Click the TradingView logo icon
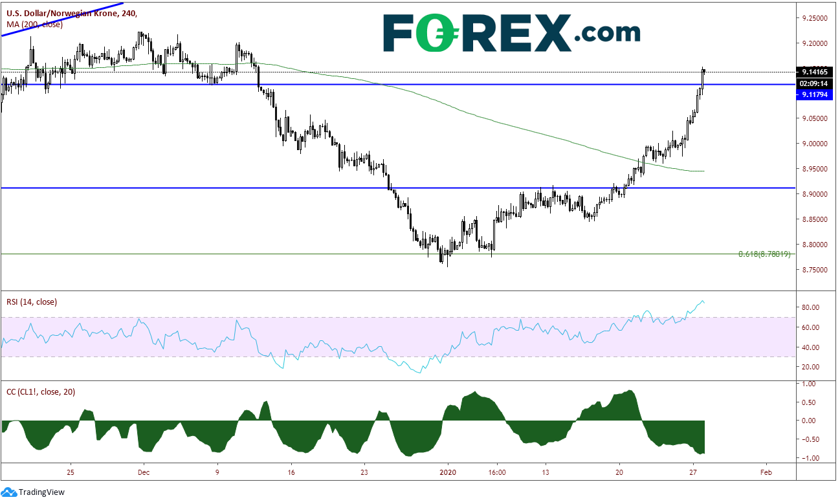The height and width of the screenshot is (504, 840). (x=9, y=492)
